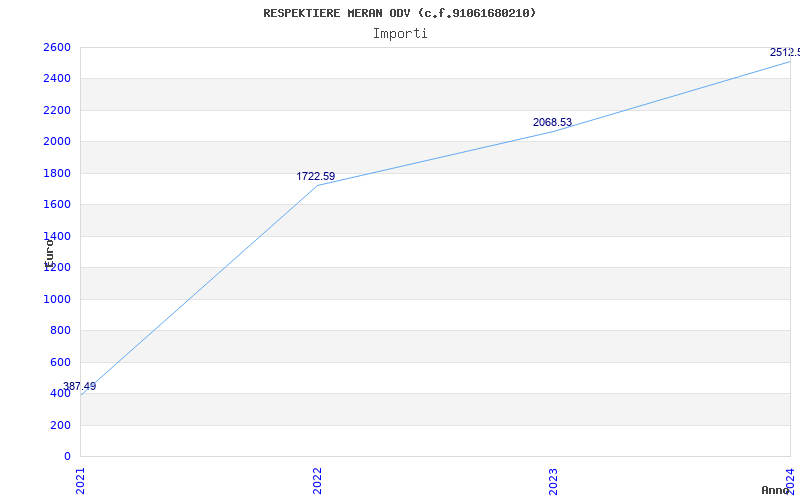Select the 387.49 data label

coord(80,386)
